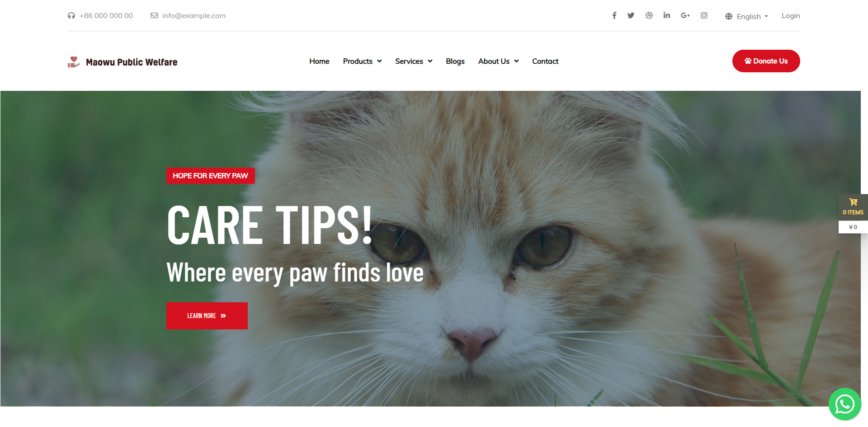
Task: Open the LinkedIn social icon
Action: point(667,15)
